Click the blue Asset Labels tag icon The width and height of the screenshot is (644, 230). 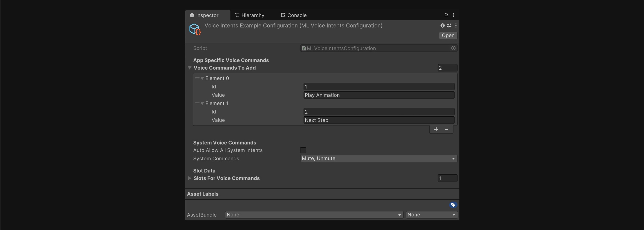453,205
